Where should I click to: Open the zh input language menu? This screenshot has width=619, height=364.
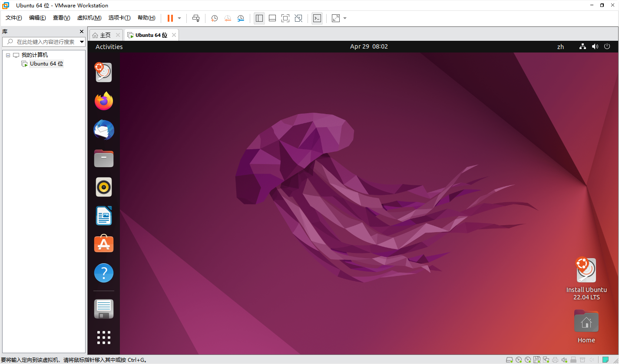pyautogui.click(x=560, y=47)
